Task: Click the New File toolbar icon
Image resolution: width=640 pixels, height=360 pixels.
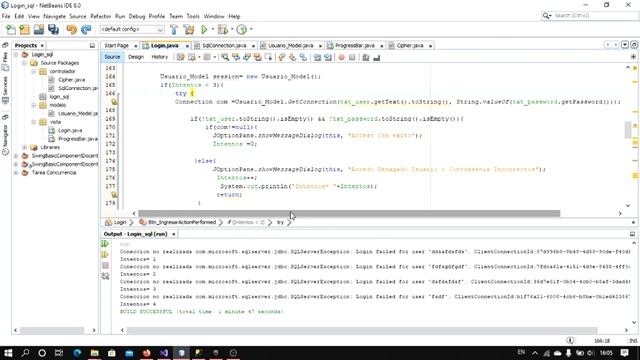Action: (x=11, y=29)
